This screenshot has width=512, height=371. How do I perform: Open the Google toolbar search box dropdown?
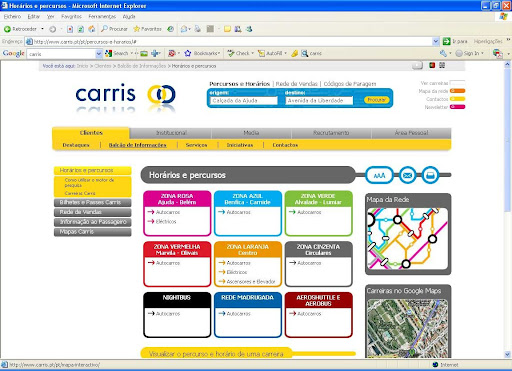(x=99, y=54)
